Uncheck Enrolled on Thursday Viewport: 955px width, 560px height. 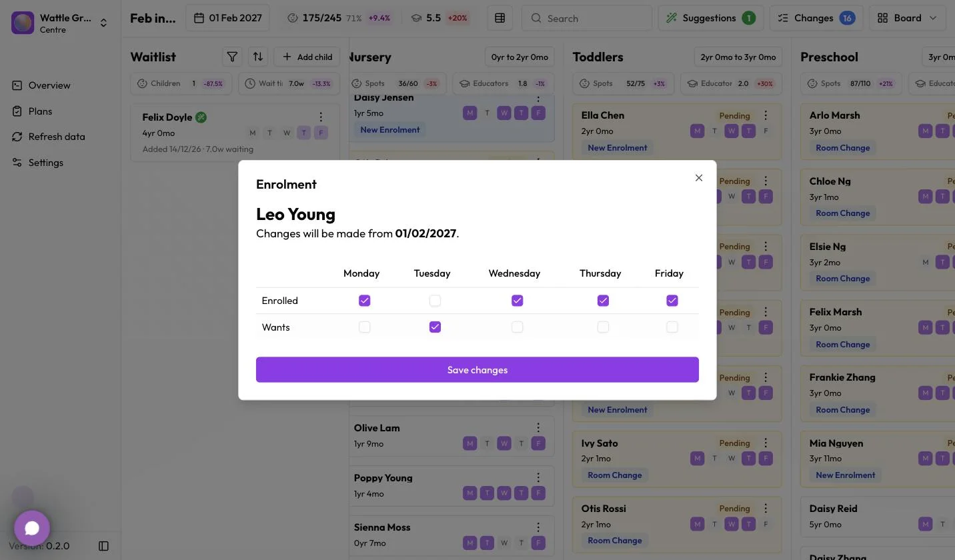[x=603, y=301]
